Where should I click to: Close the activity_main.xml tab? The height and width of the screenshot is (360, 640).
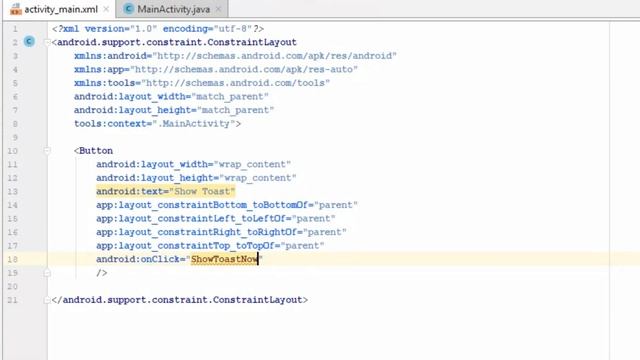106,9
